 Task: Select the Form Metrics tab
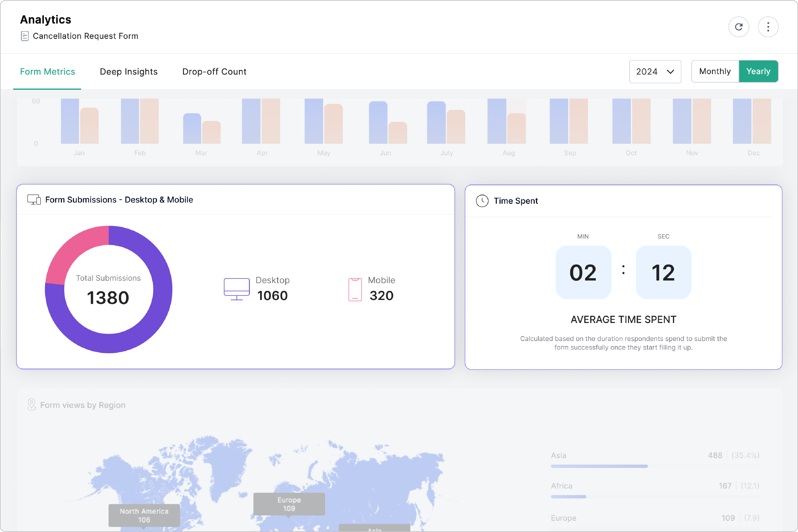click(48, 72)
